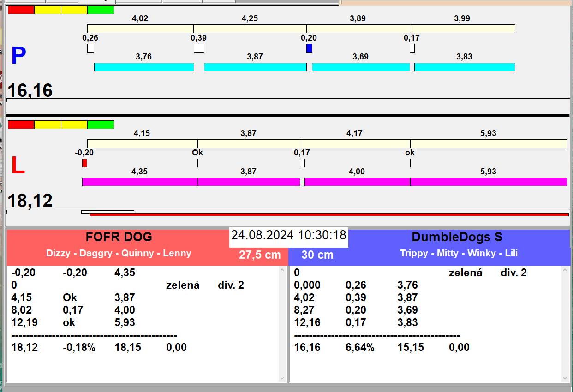Image resolution: width=573 pixels, height=392 pixels.
Task: Click the magenta bar labeled 4,00
Action: pos(357,182)
